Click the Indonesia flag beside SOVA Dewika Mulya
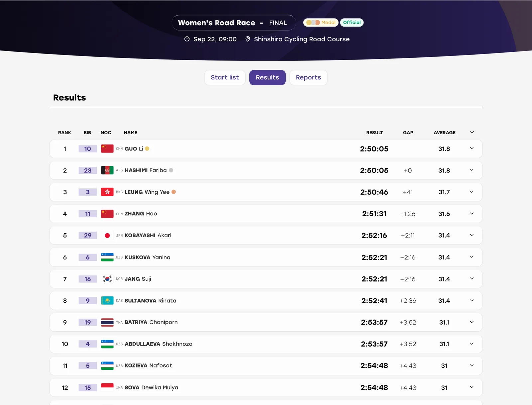532x405 pixels. pos(107,387)
